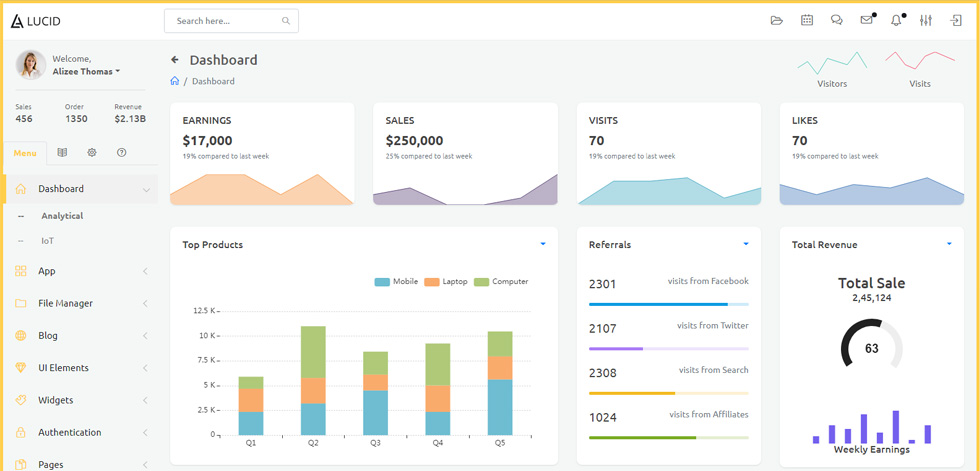Click the Visitors sparkline chart

(x=832, y=64)
